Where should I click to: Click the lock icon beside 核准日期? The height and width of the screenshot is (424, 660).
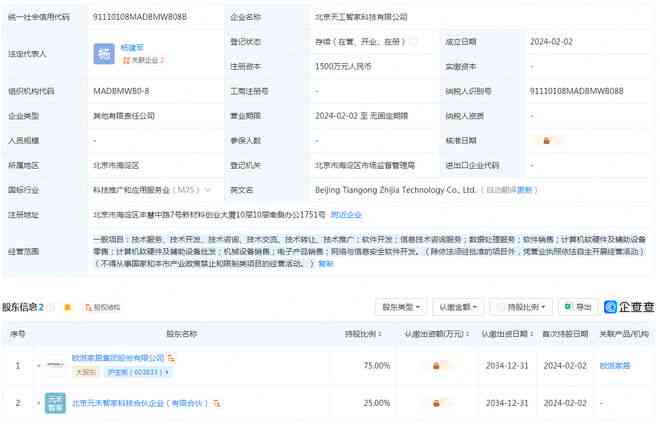[546, 141]
